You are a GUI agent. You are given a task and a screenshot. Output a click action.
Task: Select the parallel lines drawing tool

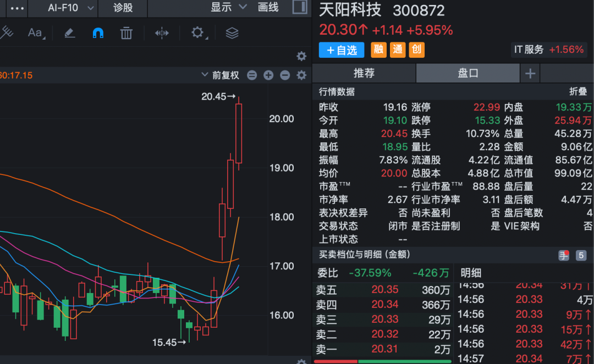click(7, 33)
